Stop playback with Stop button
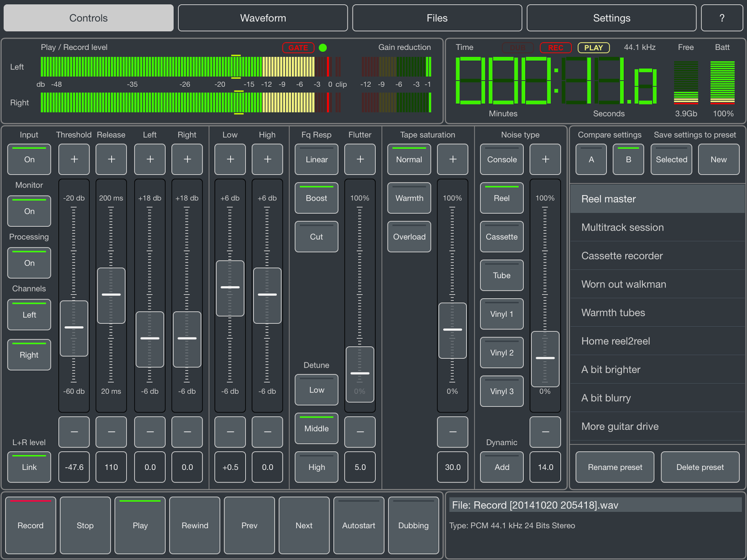This screenshot has height=560, width=747. pos(85,525)
